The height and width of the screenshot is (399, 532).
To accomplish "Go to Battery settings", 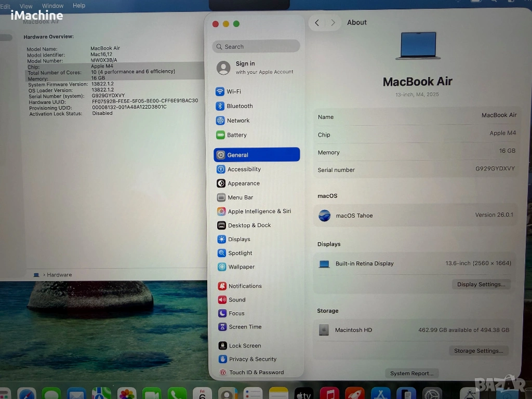I will (236, 135).
